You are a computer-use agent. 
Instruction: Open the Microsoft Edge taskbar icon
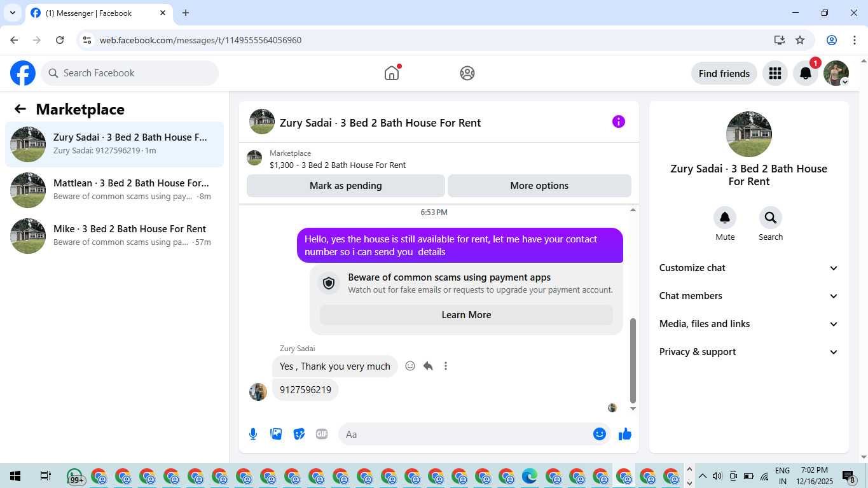point(530,476)
